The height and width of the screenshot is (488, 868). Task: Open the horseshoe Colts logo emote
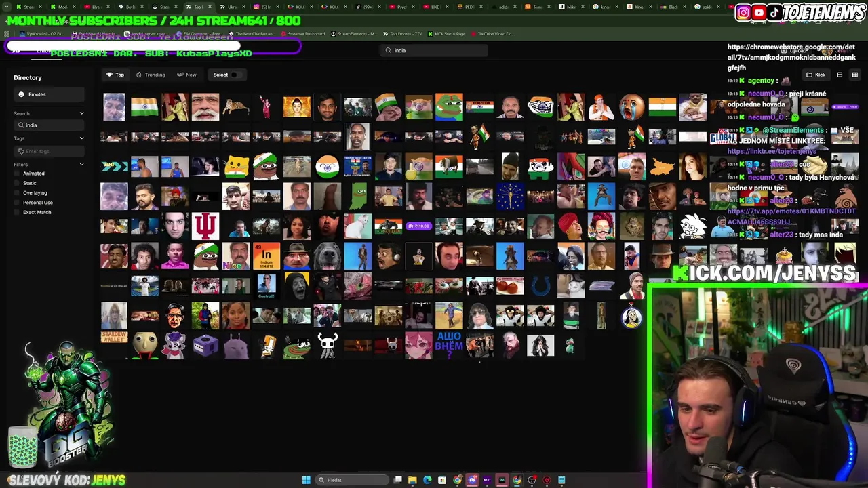point(540,286)
